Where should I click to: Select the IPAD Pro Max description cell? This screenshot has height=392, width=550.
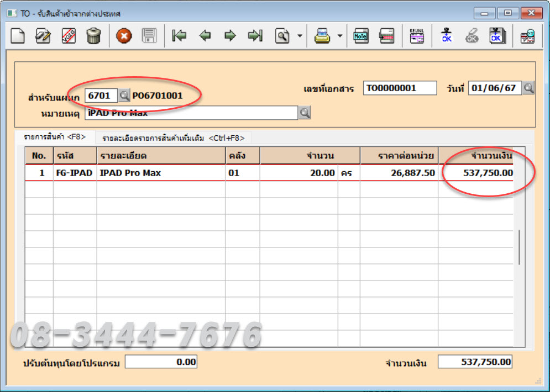[161, 173]
